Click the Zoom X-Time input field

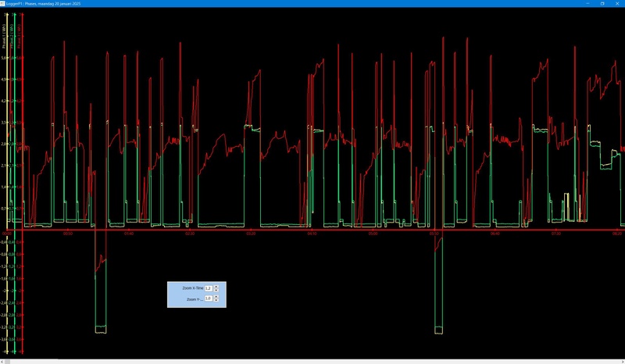point(209,288)
